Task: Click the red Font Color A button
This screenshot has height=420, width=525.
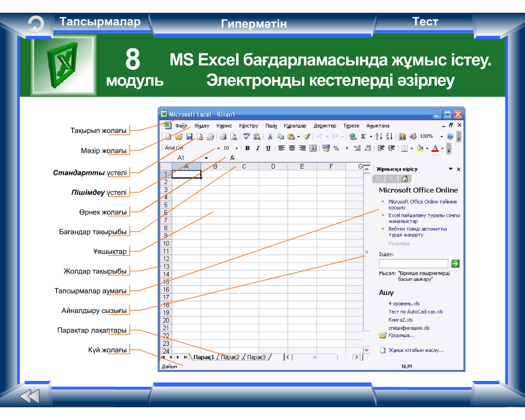Action: click(435, 148)
